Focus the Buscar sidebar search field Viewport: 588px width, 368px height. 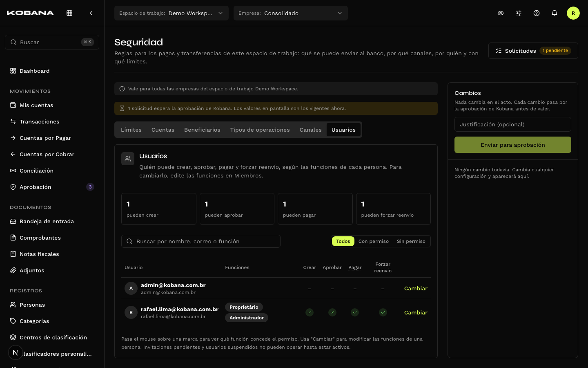52,42
